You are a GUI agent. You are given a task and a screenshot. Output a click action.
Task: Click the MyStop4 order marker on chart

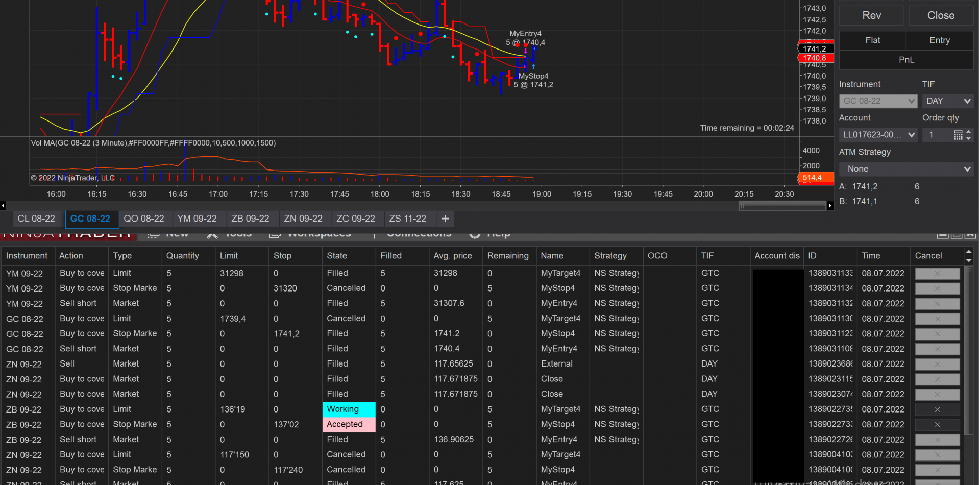pyautogui.click(x=533, y=80)
